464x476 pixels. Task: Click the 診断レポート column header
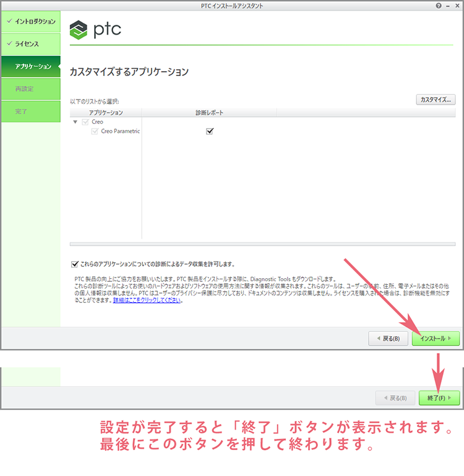coord(209,113)
